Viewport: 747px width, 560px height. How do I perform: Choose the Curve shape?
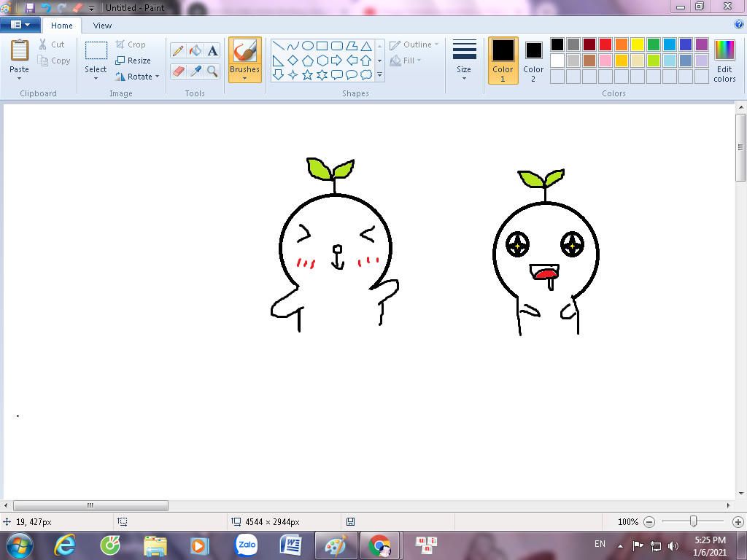coord(293,46)
